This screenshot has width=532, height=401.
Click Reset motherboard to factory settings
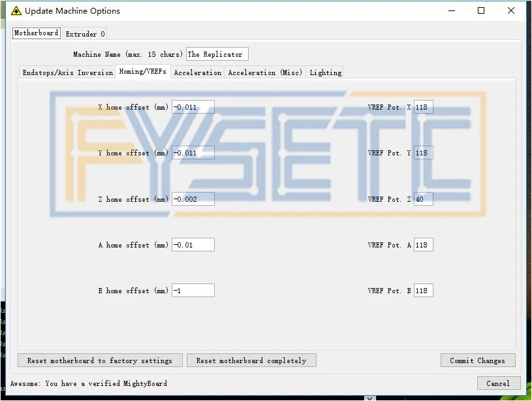[x=100, y=361]
